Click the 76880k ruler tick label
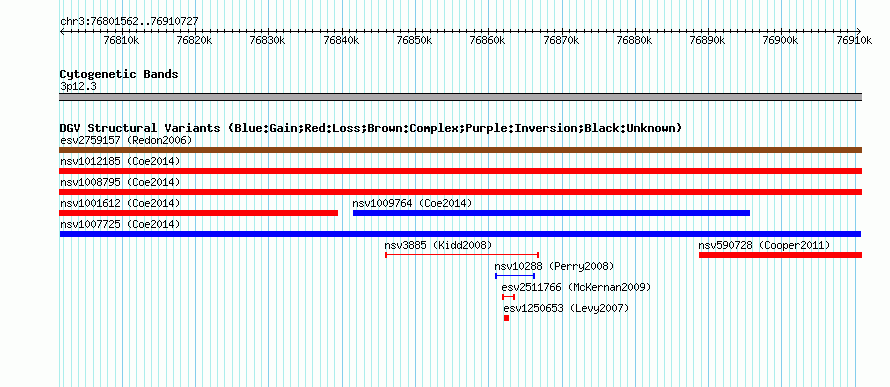This screenshot has height=387, width=890. point(634,40)
